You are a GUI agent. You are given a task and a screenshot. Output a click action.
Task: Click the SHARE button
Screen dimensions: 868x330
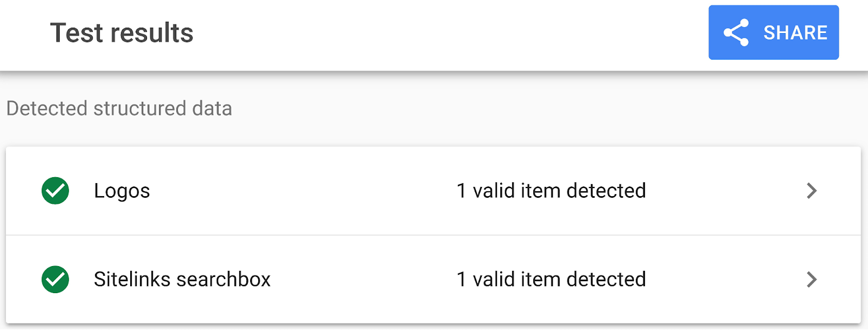point(773,33)
